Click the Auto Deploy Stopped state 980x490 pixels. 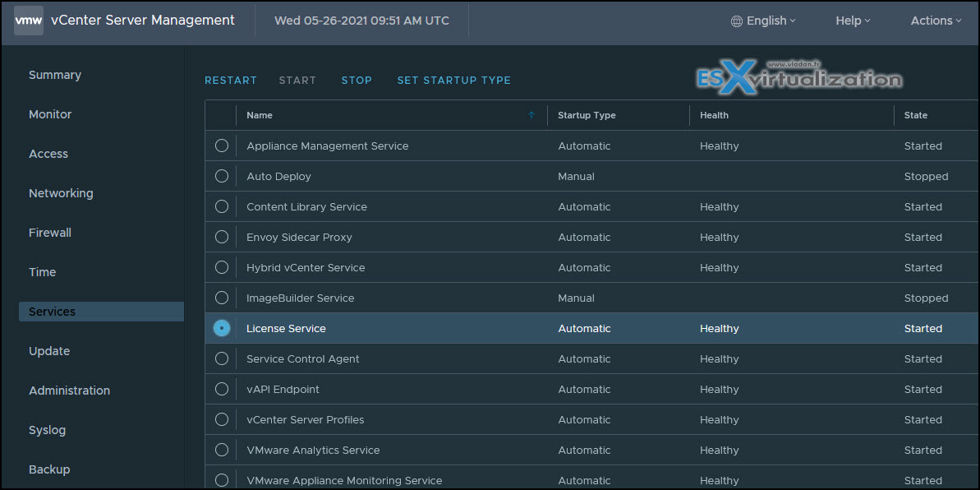point(927,177)
